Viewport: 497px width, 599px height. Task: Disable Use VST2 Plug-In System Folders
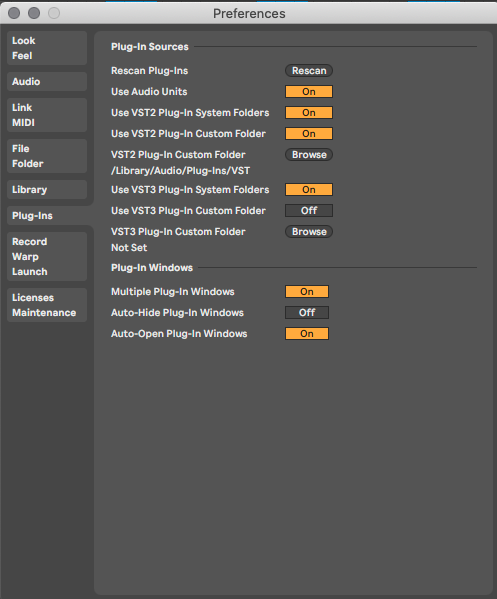pyautogui.click(x=309, y=113)
